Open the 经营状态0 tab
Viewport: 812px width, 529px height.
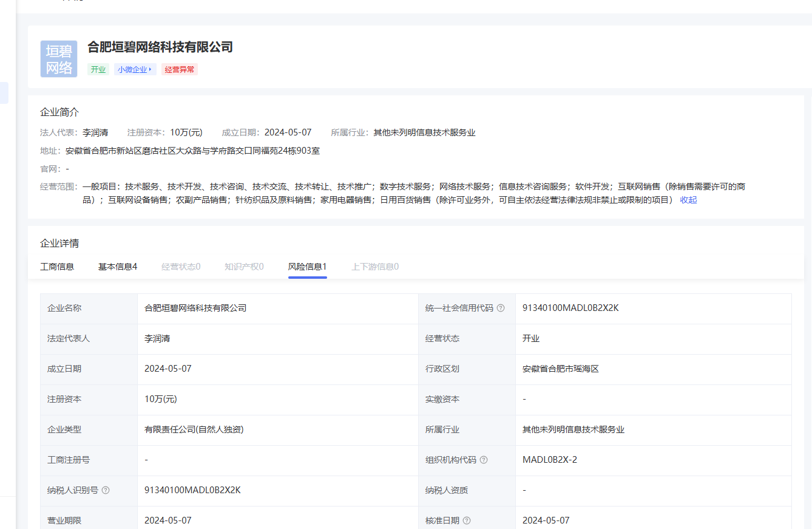(x=181, y=266)
